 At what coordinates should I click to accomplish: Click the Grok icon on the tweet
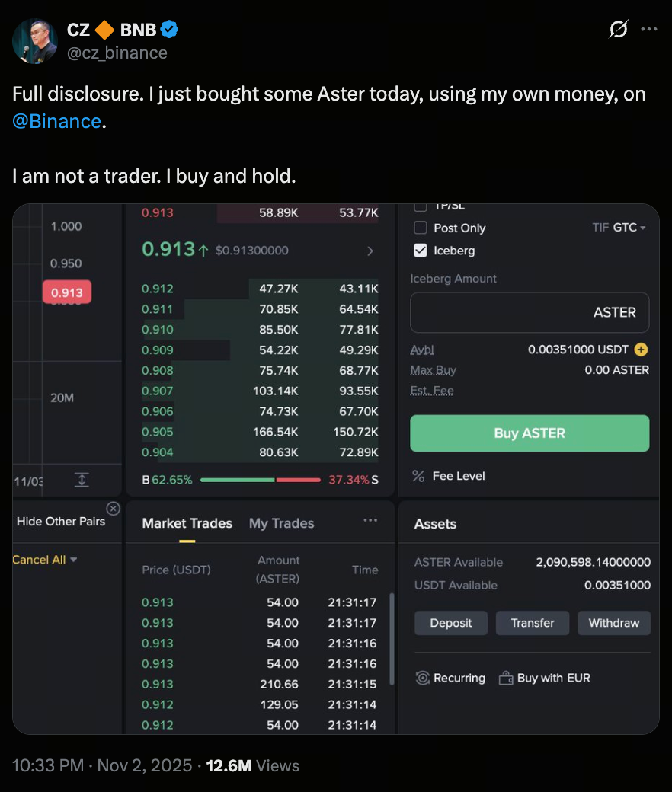click(619, 30)
